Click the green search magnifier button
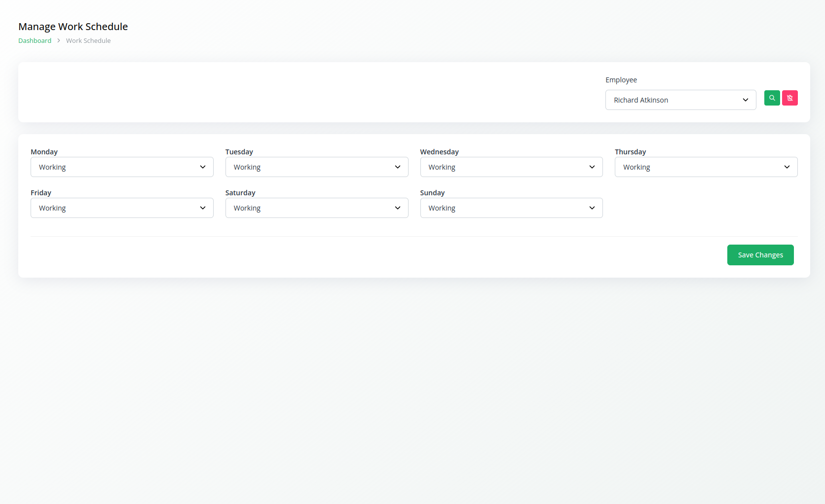The image size is (825, 504). 772,98
